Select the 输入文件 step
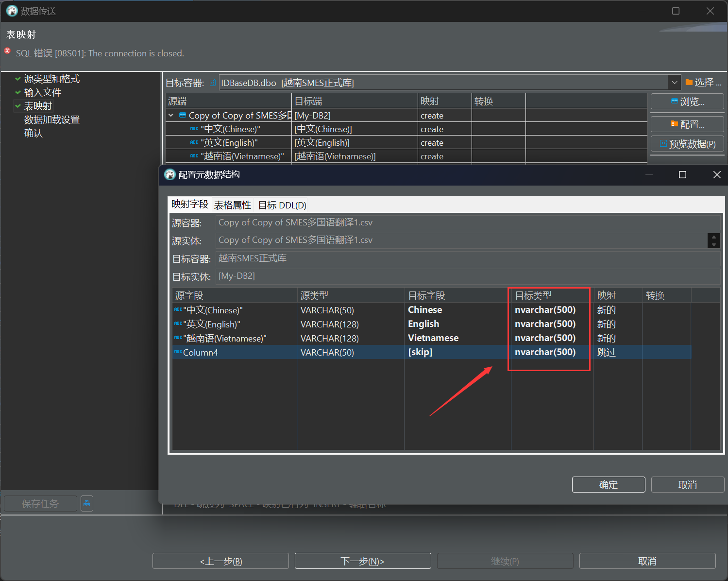 43,92
